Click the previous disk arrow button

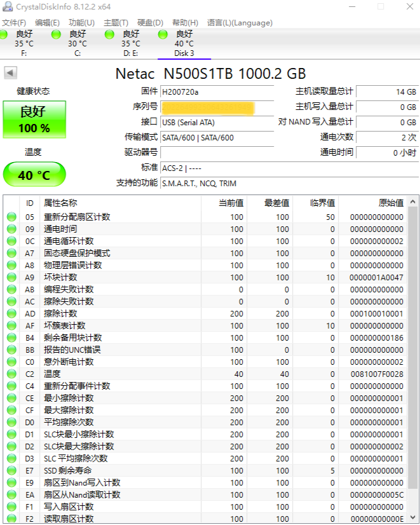click(10, 72)
